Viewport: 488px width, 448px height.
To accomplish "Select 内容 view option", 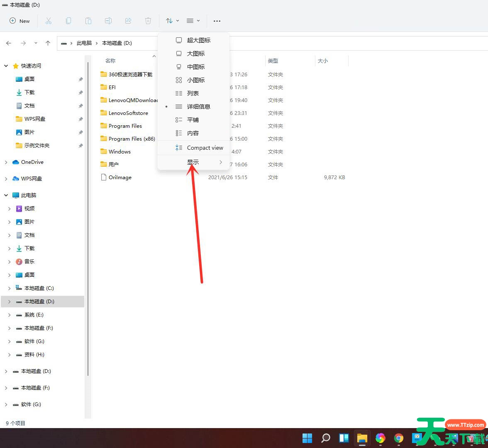I will pos(193,133).
